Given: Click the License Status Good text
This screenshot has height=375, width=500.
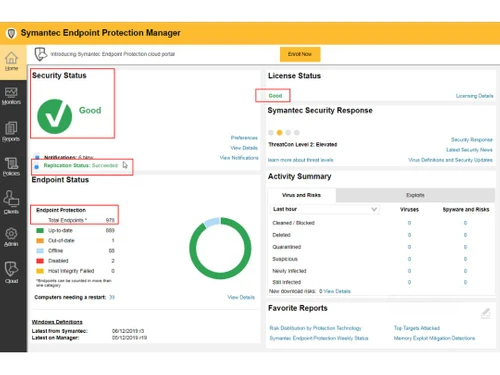Looking at the screenshot, I should pos(275,96).
